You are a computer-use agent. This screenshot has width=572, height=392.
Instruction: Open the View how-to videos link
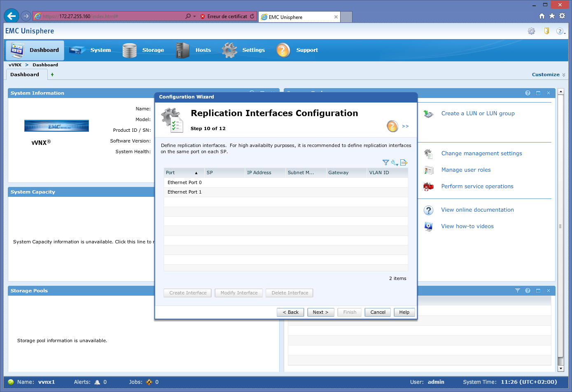point(467,226)
